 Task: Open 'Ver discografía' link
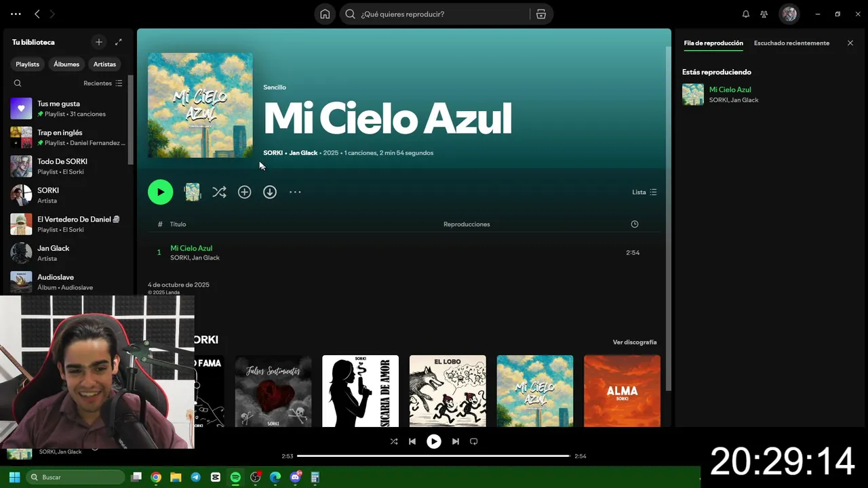(635, 342)
